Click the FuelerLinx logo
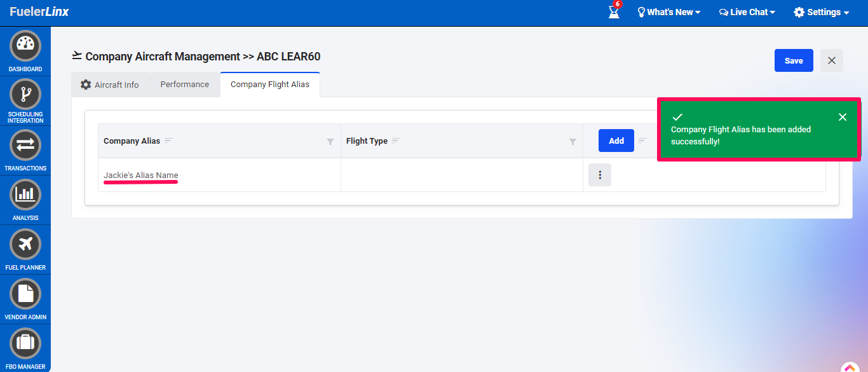This screenshot has height=372, width=868. coord(39,12)
